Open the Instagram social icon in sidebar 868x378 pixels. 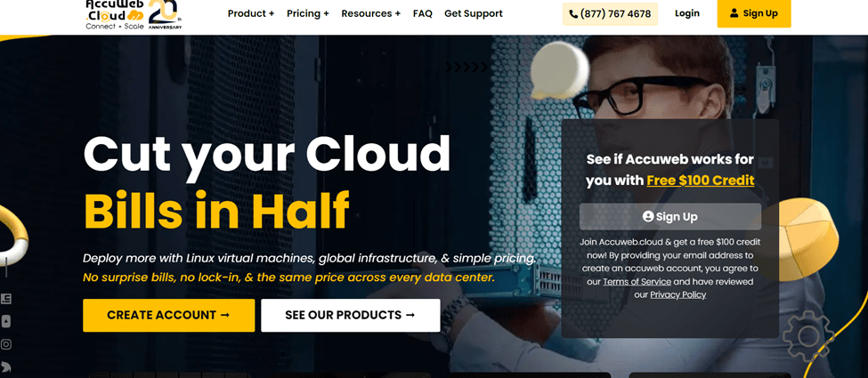pos(6,344)
